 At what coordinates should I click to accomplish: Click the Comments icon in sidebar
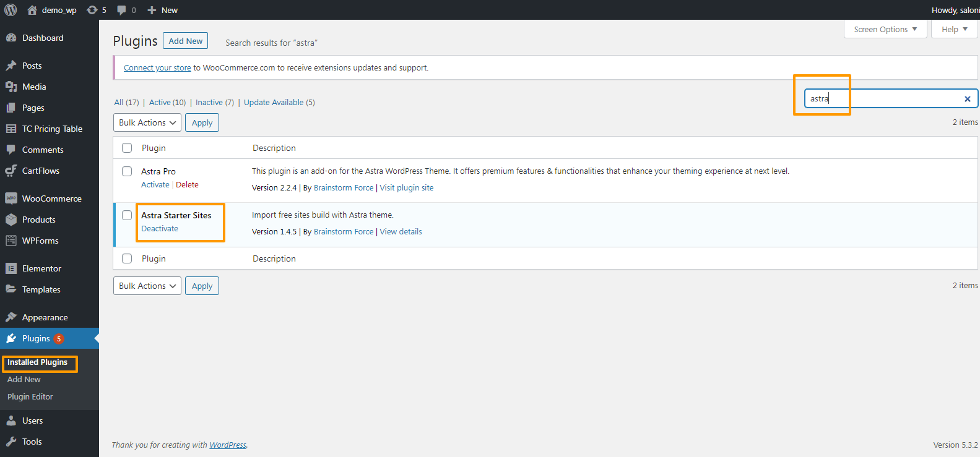pyautogui.click(x=11, y=150)
